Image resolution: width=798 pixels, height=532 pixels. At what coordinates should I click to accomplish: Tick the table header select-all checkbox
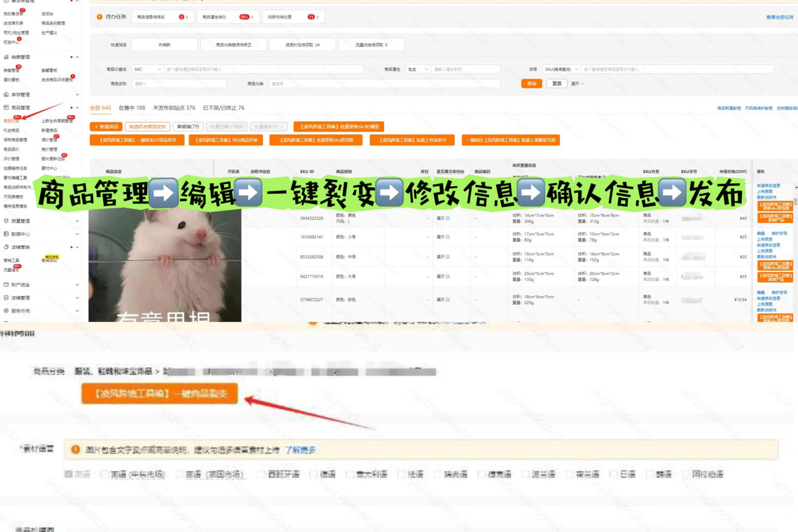(x=96, y=171)
